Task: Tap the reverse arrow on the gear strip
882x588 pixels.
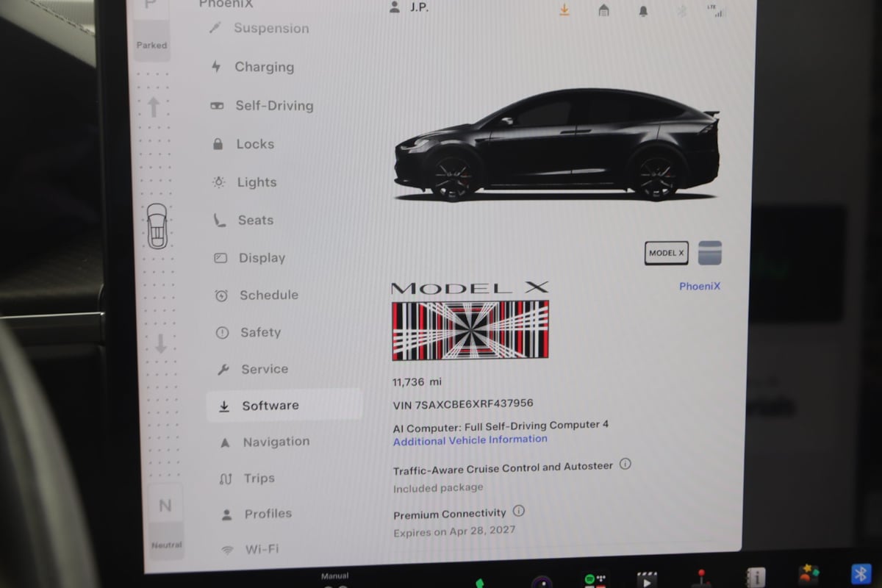Action: (161, 344)
